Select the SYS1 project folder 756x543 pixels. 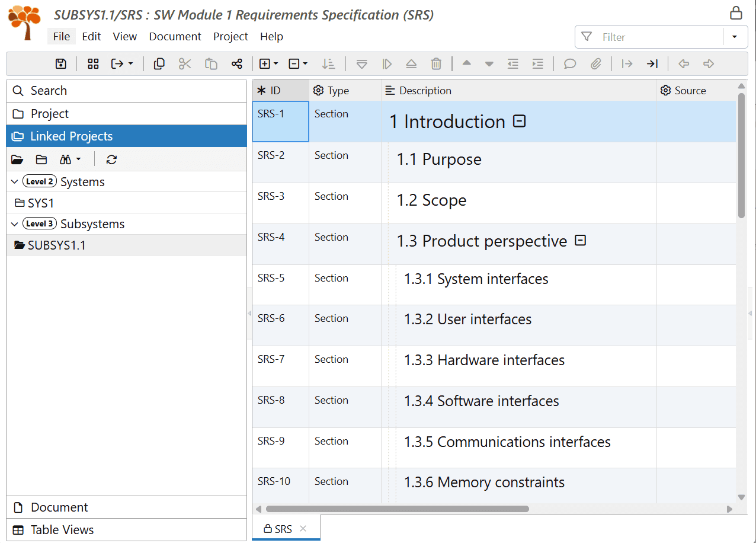126,203
